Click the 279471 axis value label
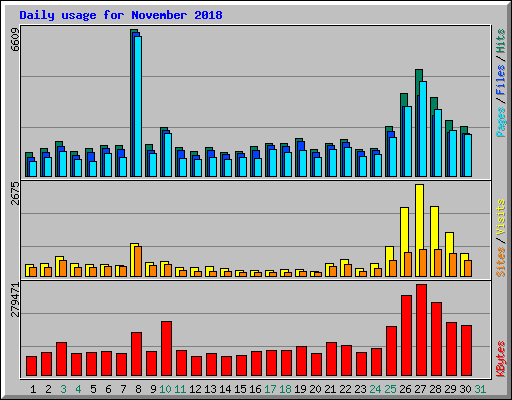 (15, 299)
